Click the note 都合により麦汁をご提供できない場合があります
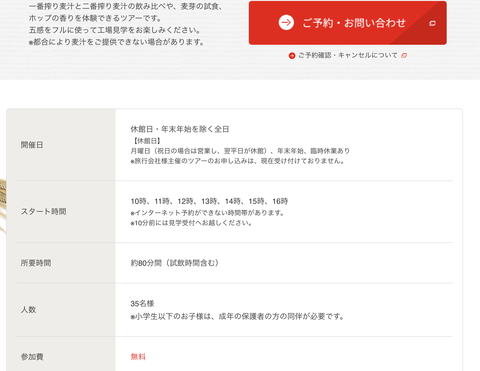The height and width of the screenshot is (371, 480). point(116,42)
